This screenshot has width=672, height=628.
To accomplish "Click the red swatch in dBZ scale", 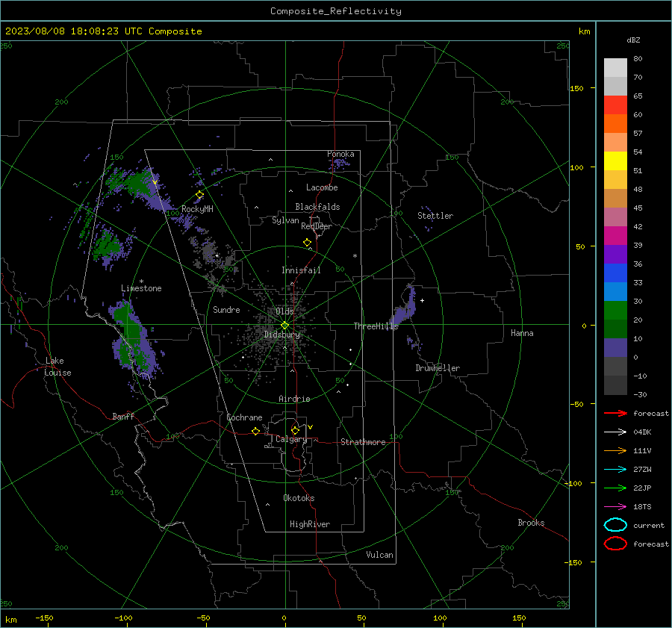I will tap(615, 105).
